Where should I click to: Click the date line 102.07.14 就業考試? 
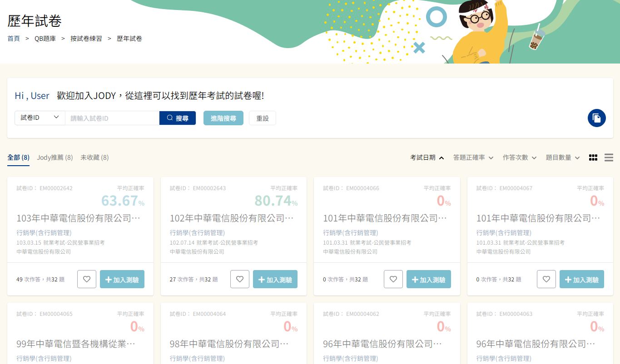pos(214,243)
